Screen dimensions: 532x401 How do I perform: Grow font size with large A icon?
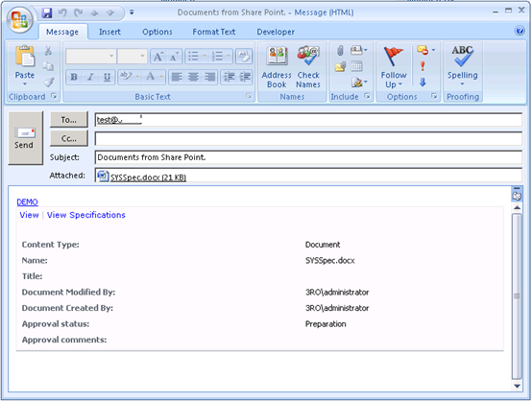[x=158, y=57]
